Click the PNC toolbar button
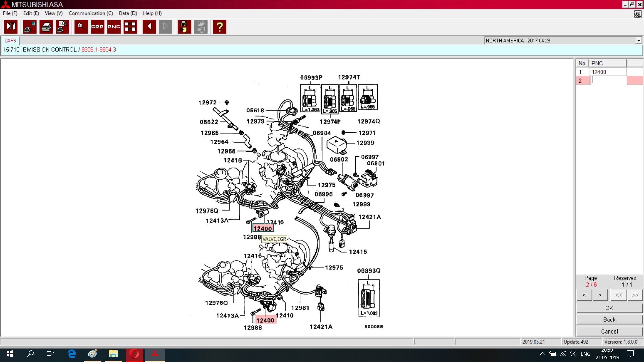The image size is (644, 362). click(x=114, y=27)
